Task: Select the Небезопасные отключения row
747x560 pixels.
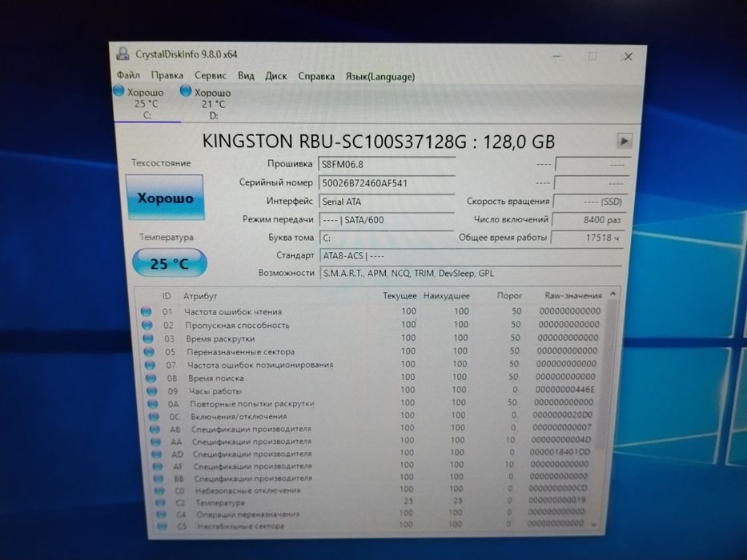Action: (371, 490)
